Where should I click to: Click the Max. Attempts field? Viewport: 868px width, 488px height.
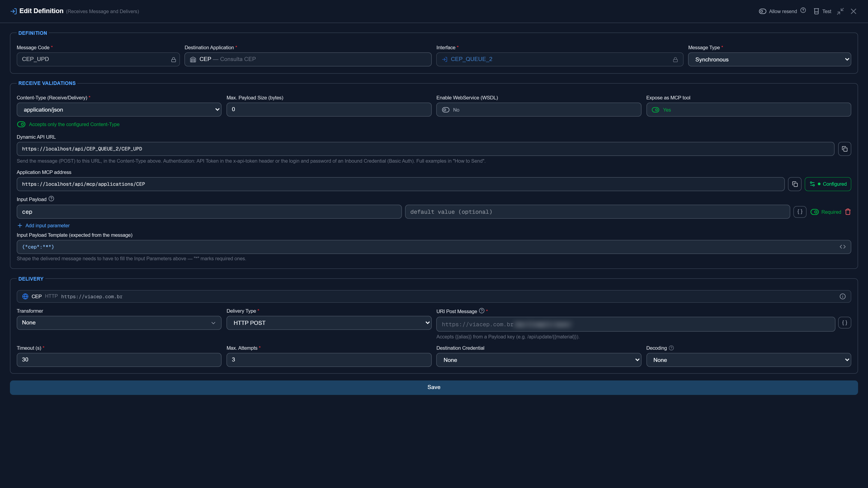[x=329, y=360]
